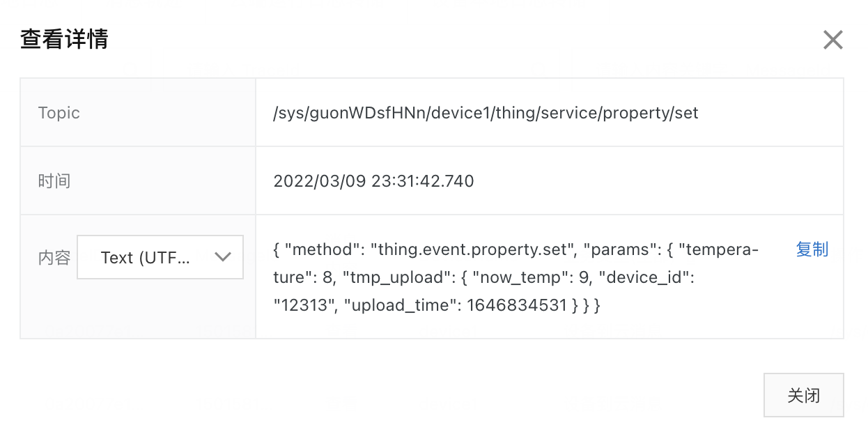This screenshot has height=432, width=868.
Task: Click the Topic path /sys/guonWDsfHNn/device1 value
Action: tap(486, 113)
